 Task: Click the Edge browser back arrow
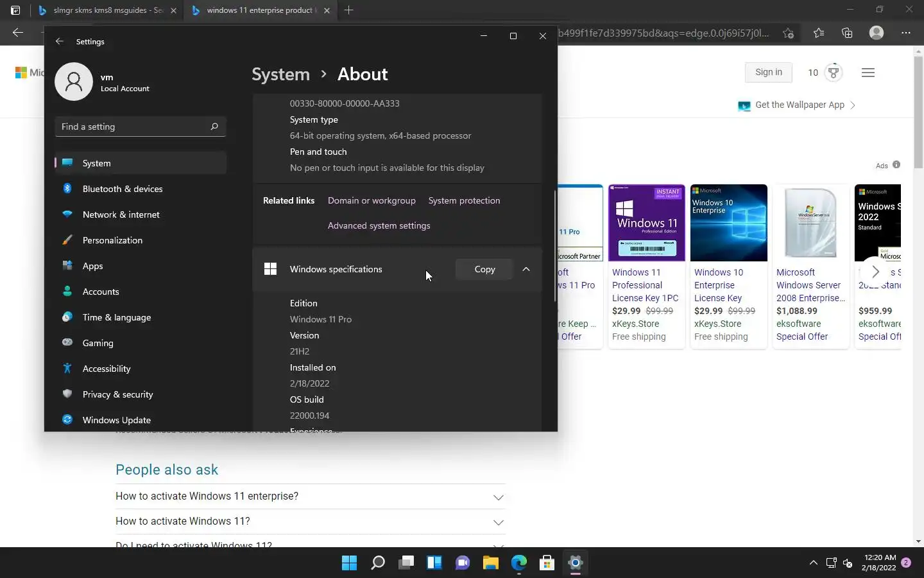pyautogui.click(x=18, y=33)
